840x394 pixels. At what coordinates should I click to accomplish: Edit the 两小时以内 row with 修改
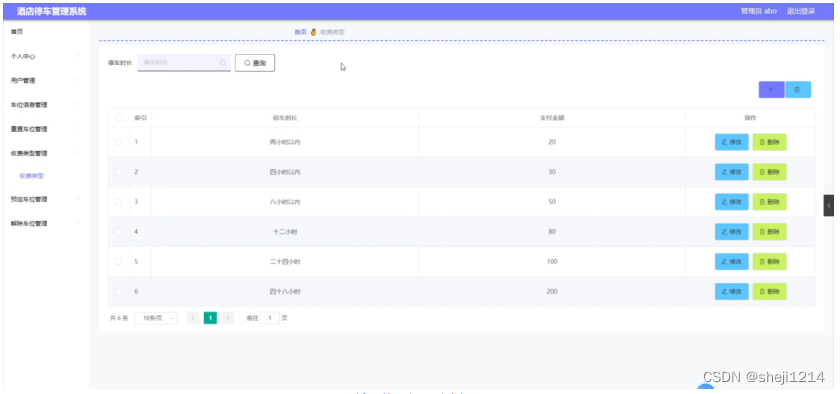[x=731, y=142]
